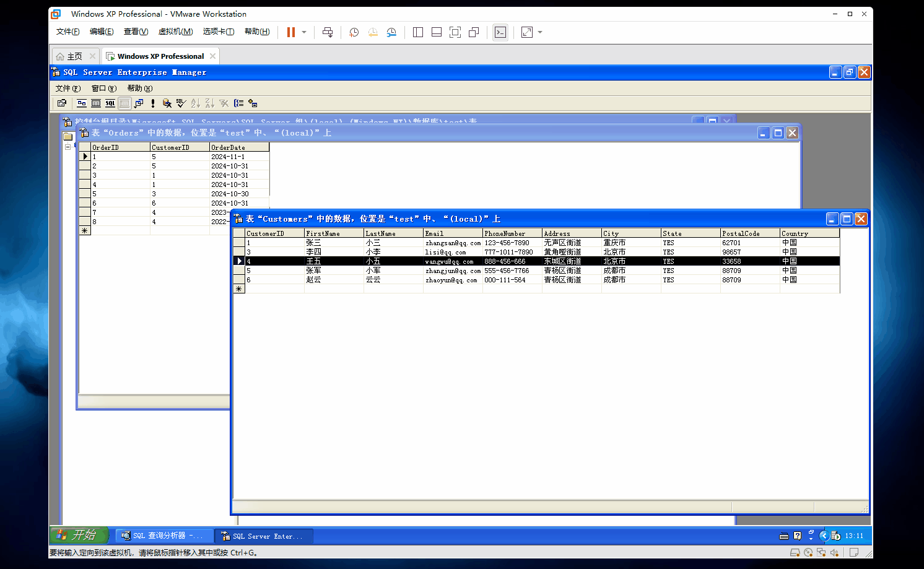924x569 pixels.
Task: Toggle the VMware library sidebar view
Action: [418, 32]
